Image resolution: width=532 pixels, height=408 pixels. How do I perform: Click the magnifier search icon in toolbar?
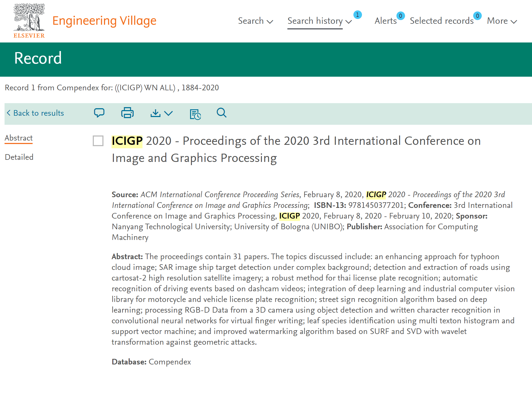[x=222, y=113]
